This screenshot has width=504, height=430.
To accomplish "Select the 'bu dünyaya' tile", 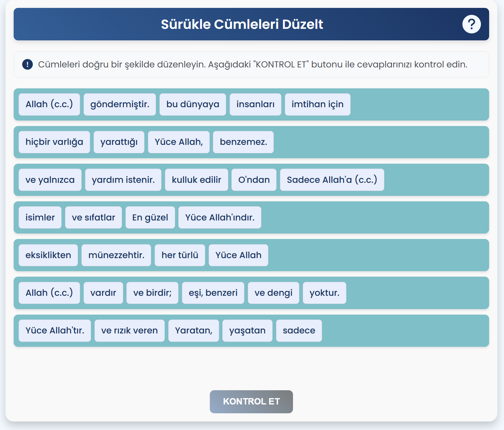I will [x=193, y=104].
